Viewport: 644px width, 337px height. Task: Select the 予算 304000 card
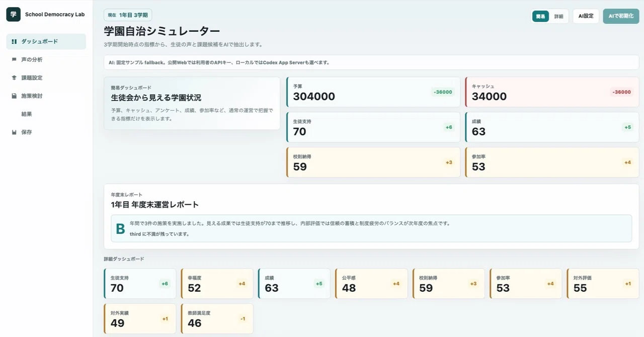[373, 92]
